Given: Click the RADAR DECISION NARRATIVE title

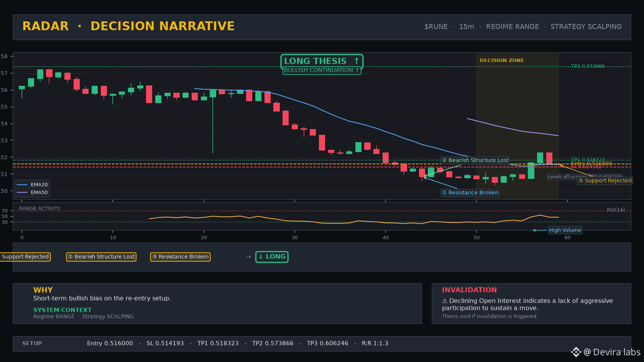Looking at the screenshot, I should (x=128, y=26).
